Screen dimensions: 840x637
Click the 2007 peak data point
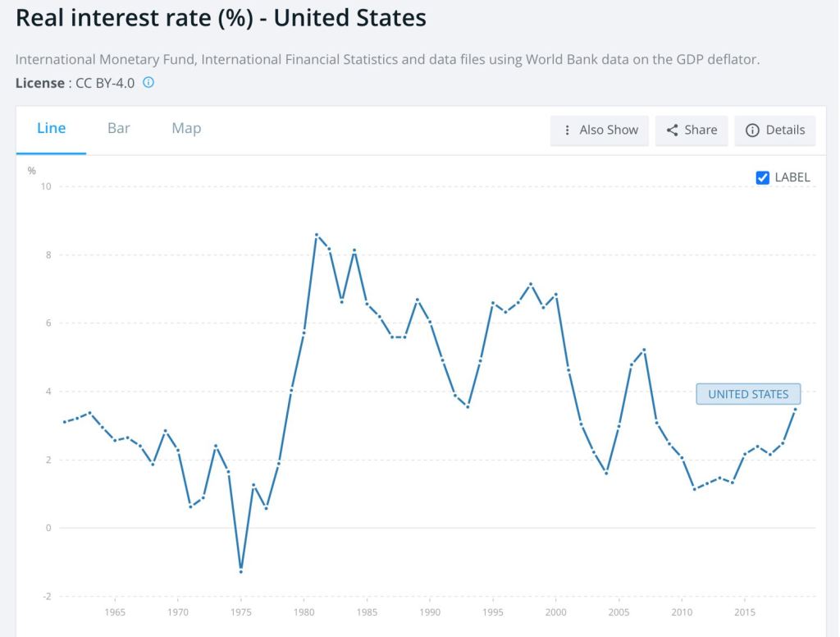point(645,350)
